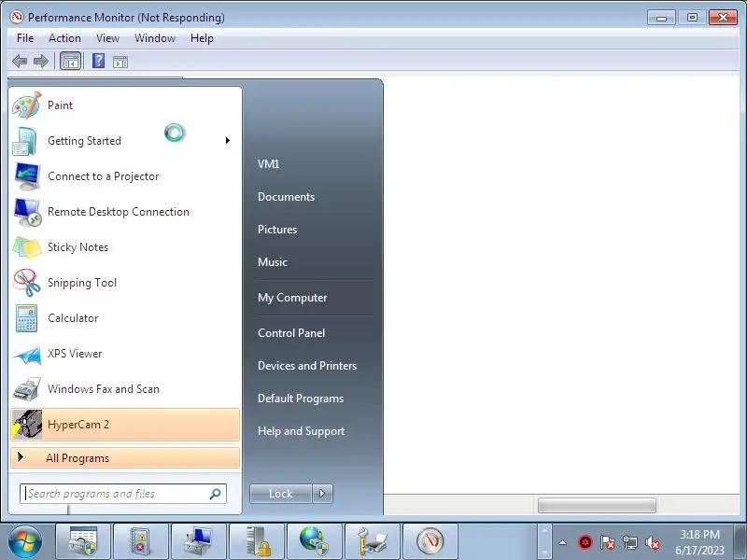747x560 pixels.
Task: Open the Snipping Tool
Action: click(x=125, y=283)
